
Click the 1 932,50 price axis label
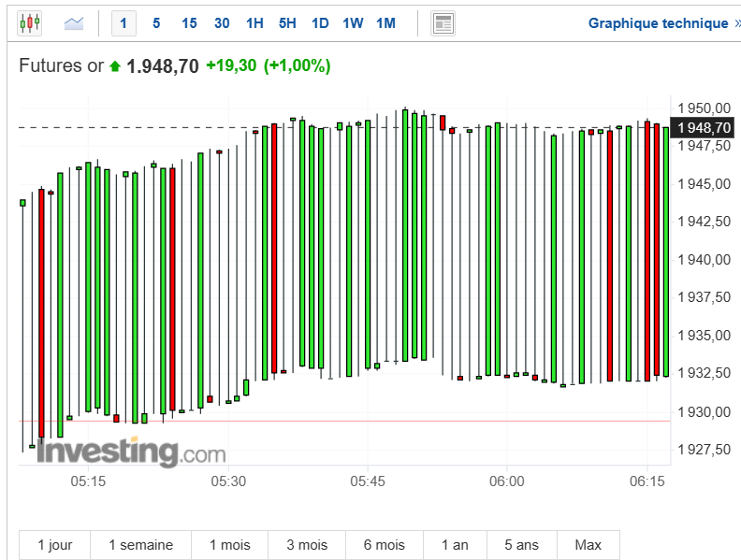point(705,372)
